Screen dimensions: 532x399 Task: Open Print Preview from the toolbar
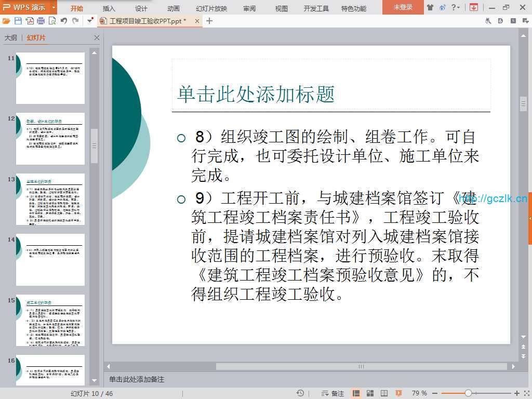(x=52, y=21)
